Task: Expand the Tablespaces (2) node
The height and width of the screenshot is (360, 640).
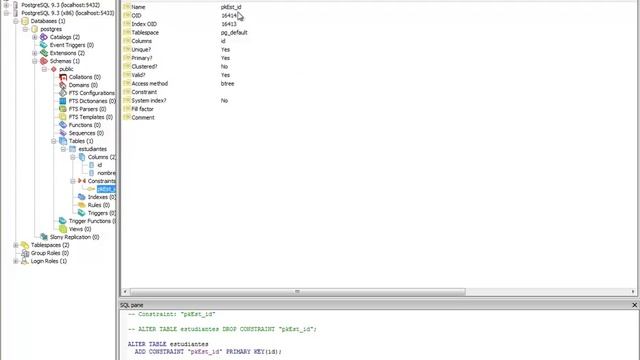Action: [16, 245]
